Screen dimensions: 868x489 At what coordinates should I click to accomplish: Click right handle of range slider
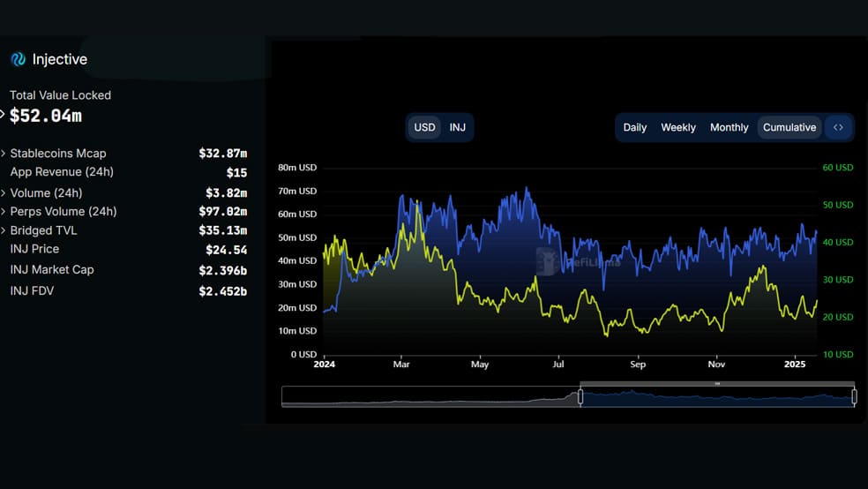[x=854, y=396]
